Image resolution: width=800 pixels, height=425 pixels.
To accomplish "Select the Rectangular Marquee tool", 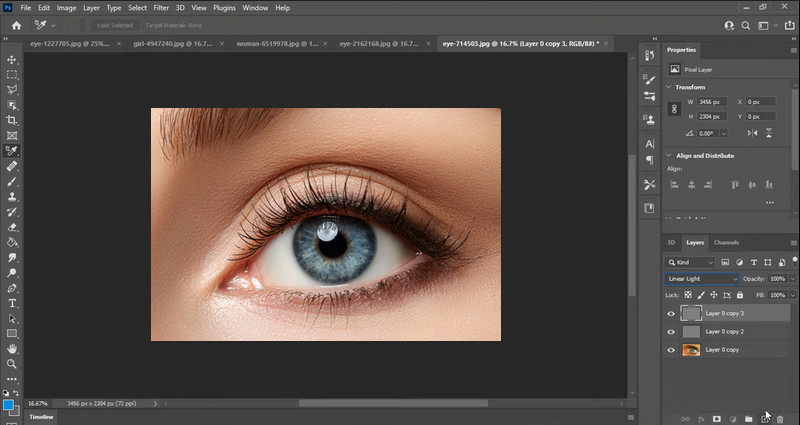I will 12,75.
